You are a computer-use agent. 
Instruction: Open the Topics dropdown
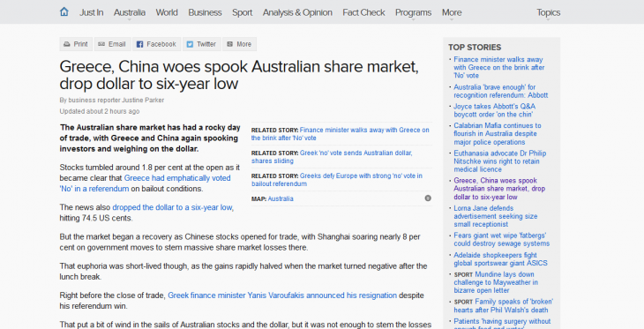pyautogui.click(x=549, y=12)
